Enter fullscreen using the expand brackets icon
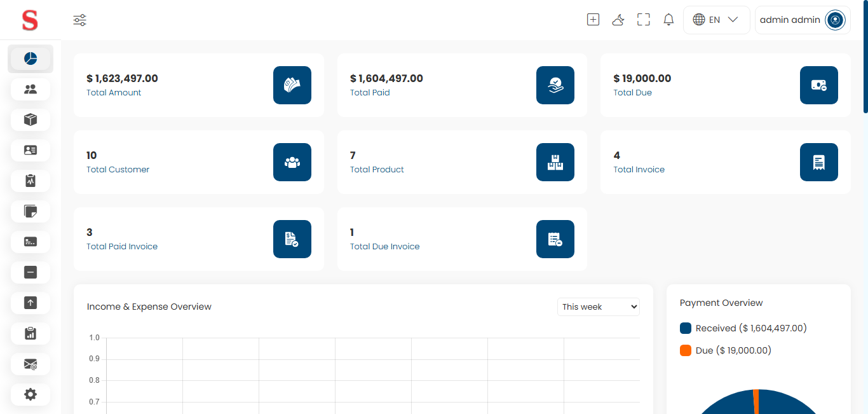The image size is (868, 414). pyautogui.click(x=643, y=20)
